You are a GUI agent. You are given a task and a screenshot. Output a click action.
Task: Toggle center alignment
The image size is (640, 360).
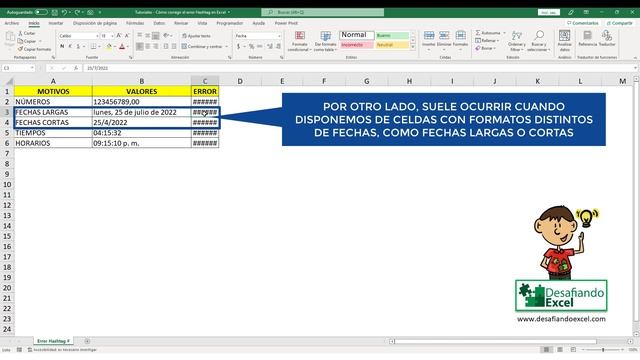click(x=147, y=47)
